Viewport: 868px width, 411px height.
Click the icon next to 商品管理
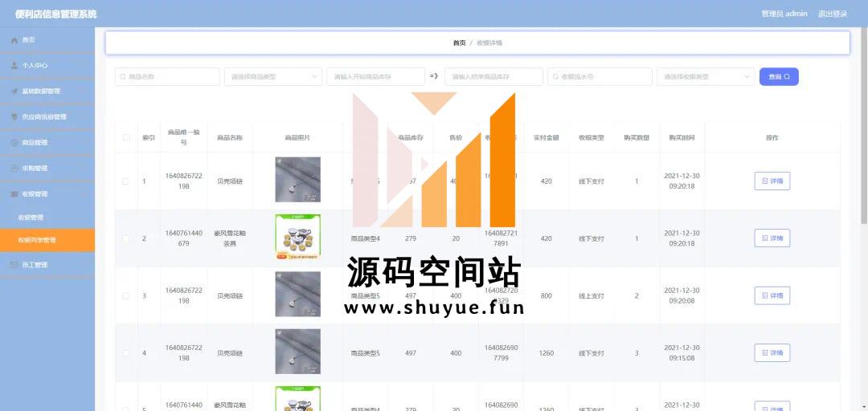14,143
